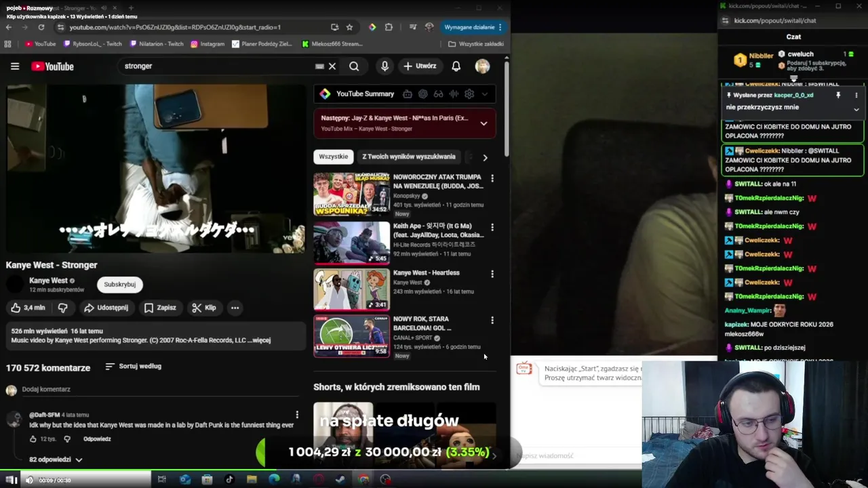Like the @Daft-SFM comment
This screenshot has width=868, height=488.
(33, 439)
